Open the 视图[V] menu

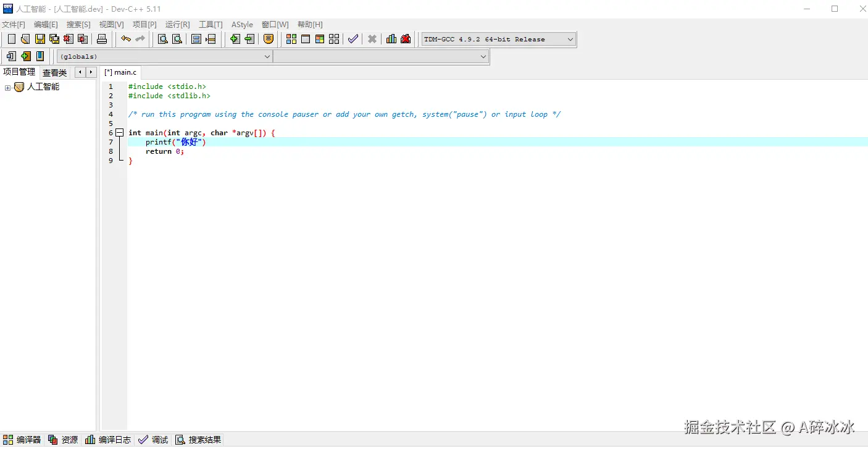click(112, 25)
